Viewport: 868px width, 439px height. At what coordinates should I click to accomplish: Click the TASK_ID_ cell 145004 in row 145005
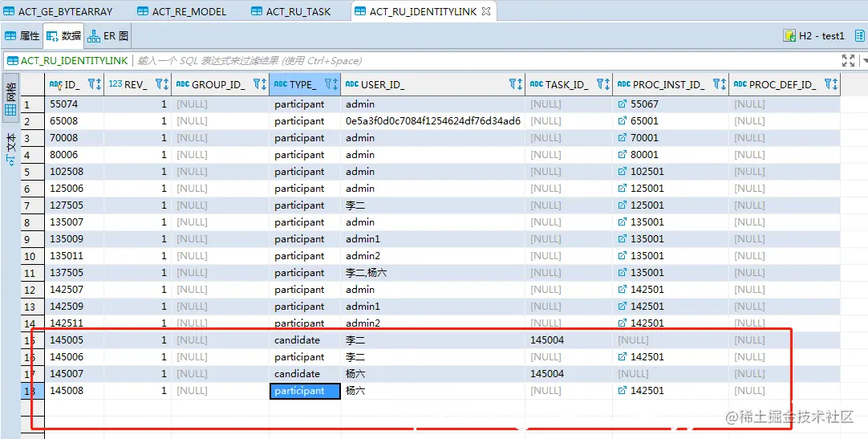pos(569,340)
